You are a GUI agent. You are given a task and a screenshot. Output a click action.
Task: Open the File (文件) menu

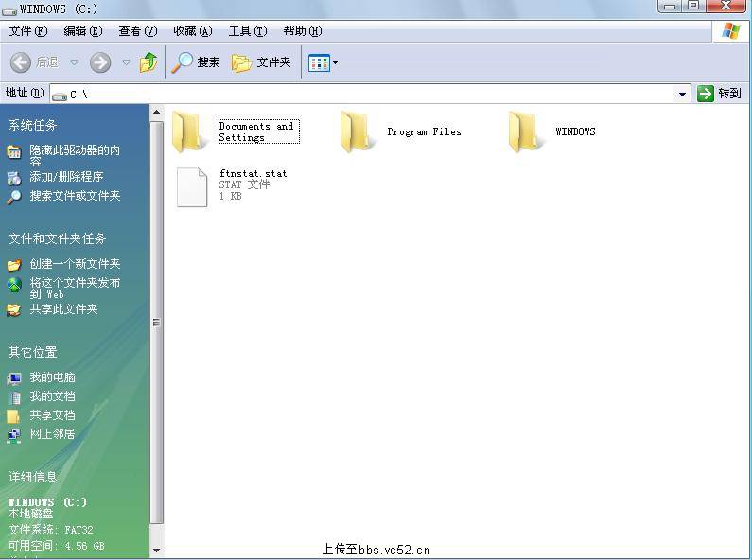coord(28,31)
